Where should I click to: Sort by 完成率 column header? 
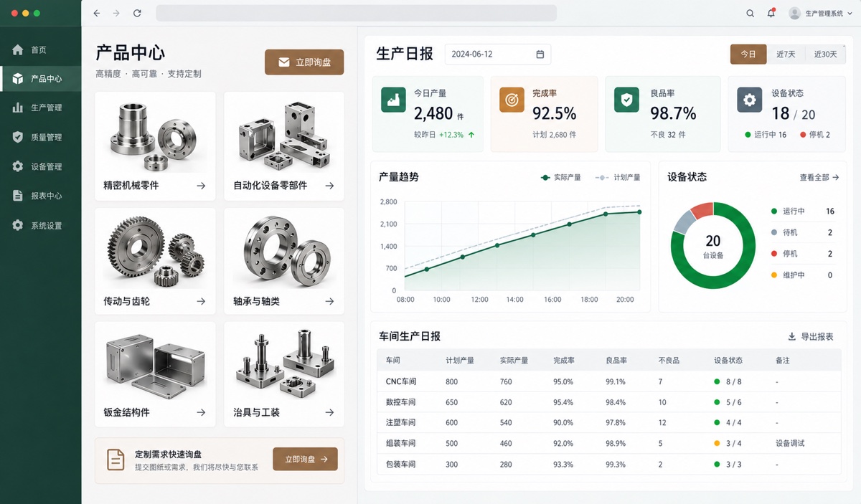(563, 360)
